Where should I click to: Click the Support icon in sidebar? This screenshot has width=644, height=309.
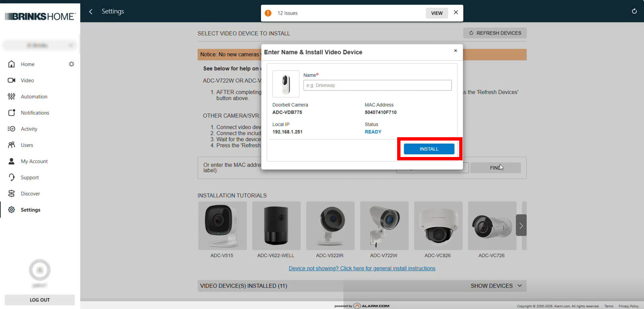11,177
